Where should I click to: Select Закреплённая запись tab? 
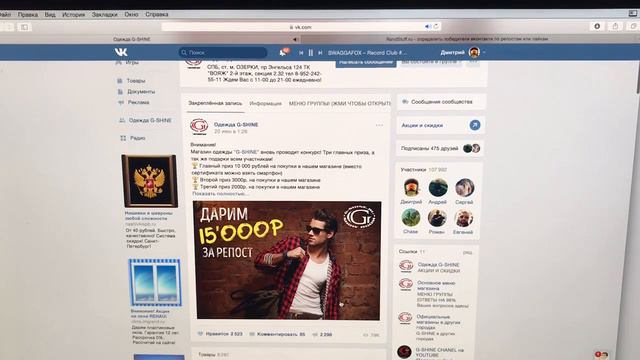click(x=215, y=103)
